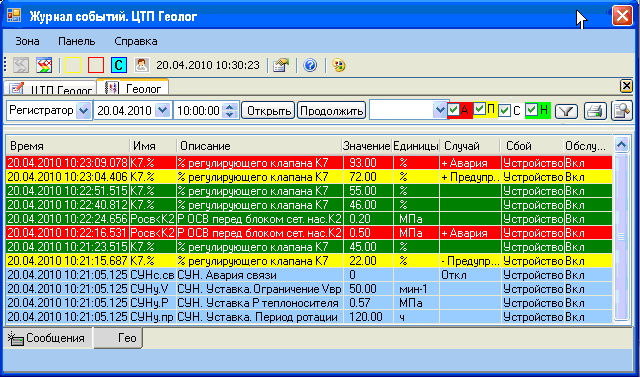The image size is (640, 377).
Task: Open the Справка menu
Action: (136, 42)
